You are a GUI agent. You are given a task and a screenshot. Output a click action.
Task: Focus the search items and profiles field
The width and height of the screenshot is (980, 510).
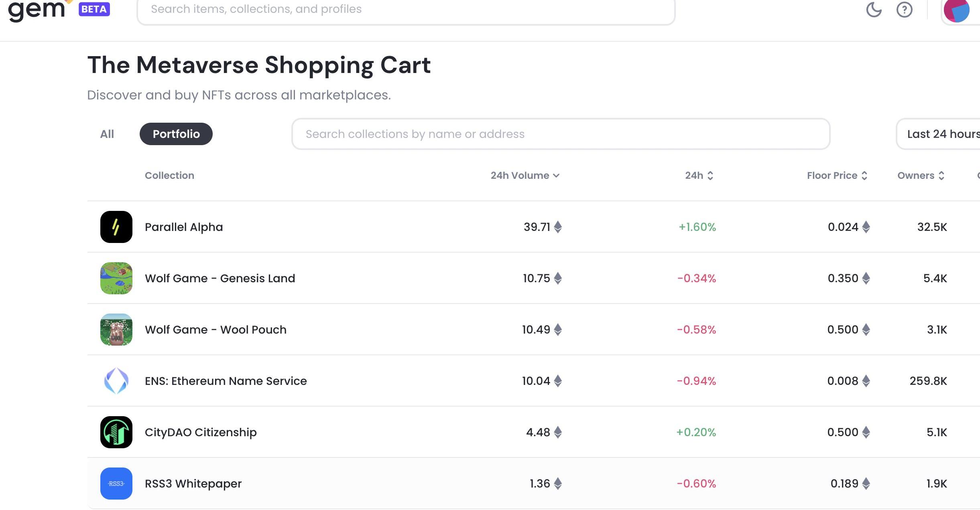coord(405,10)
